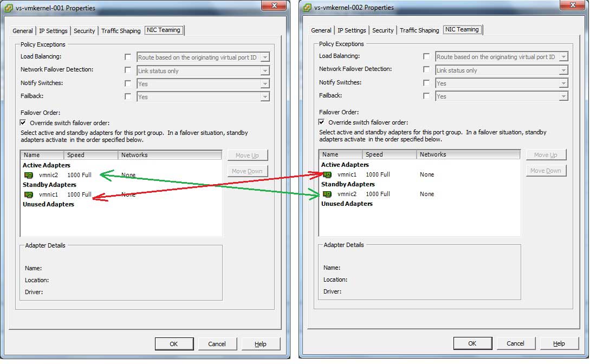Select vmnic1 active adapter row in vmkernel-002
This screenshot has height=364, width=596.
(x=419, y=175)
